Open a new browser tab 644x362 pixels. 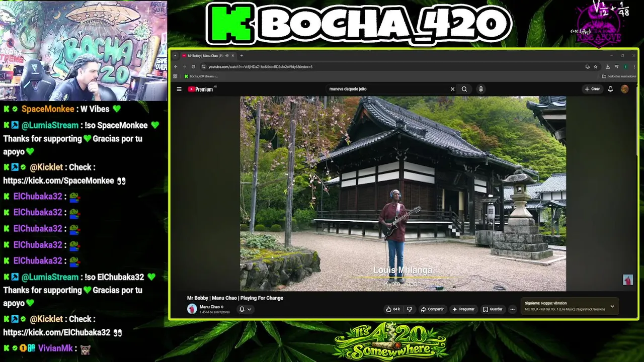pos(242,56)
